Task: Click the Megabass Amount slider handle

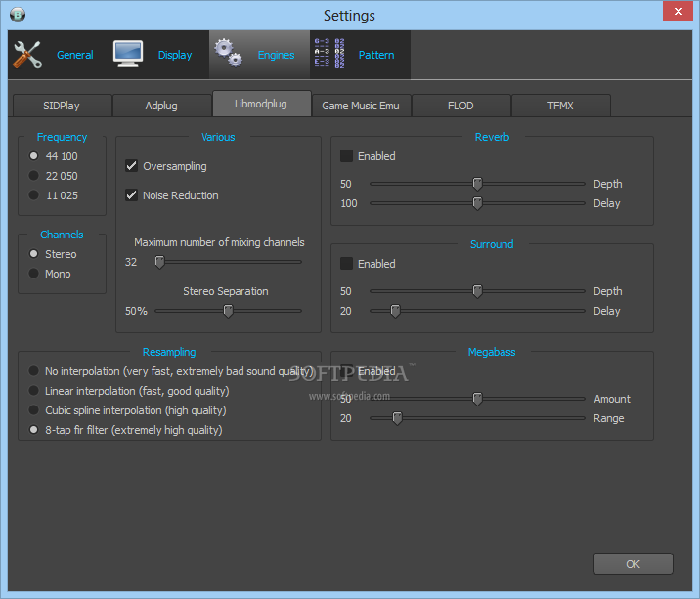Action: click(477, 399)
